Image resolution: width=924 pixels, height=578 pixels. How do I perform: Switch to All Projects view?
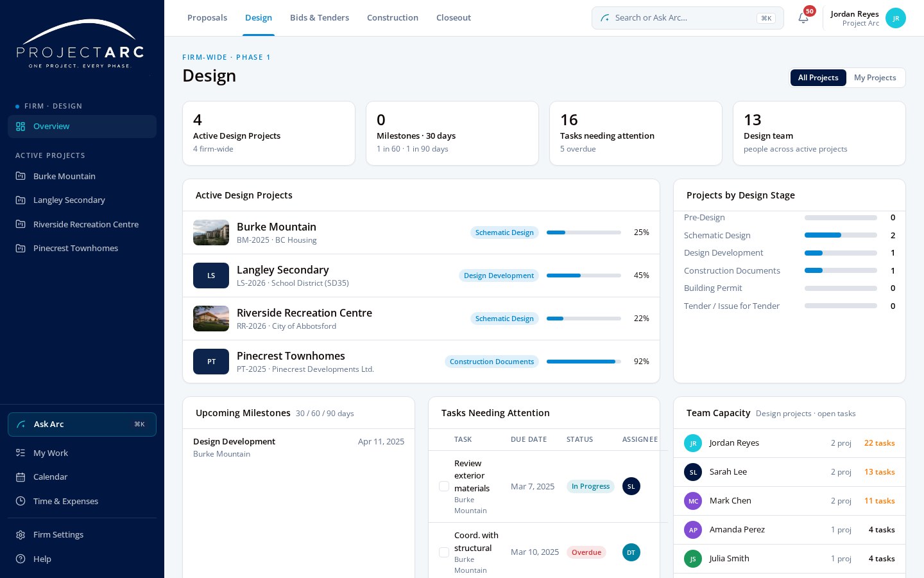818,78
